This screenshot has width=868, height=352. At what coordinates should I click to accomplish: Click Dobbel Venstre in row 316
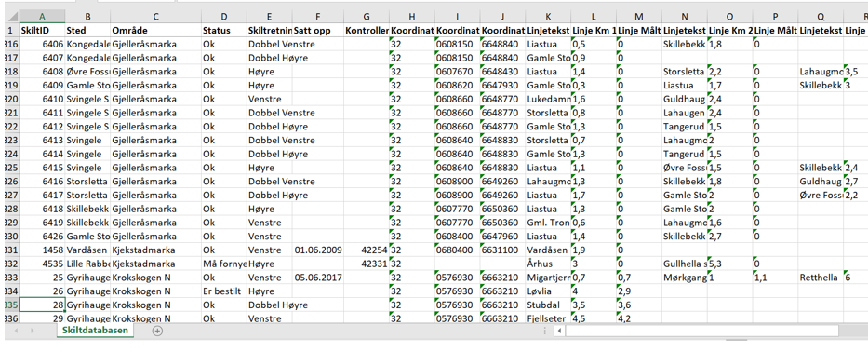[281, 44]
